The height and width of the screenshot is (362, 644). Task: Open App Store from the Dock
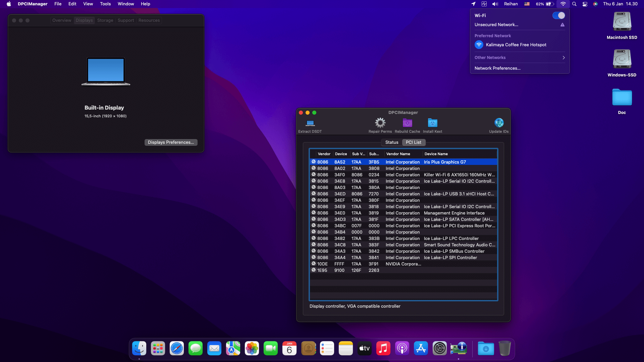(x=421, y=349)
